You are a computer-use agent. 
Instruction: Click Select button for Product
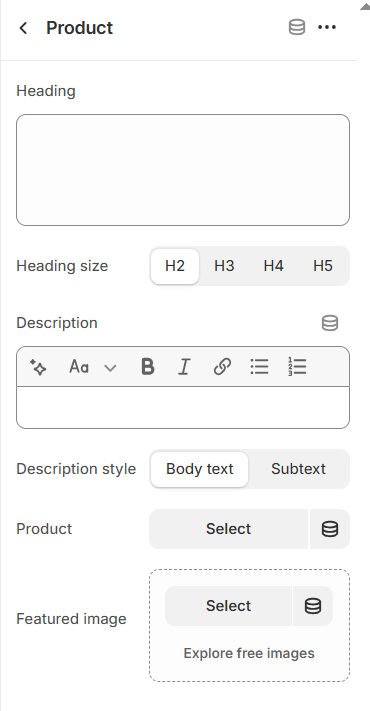229,529
